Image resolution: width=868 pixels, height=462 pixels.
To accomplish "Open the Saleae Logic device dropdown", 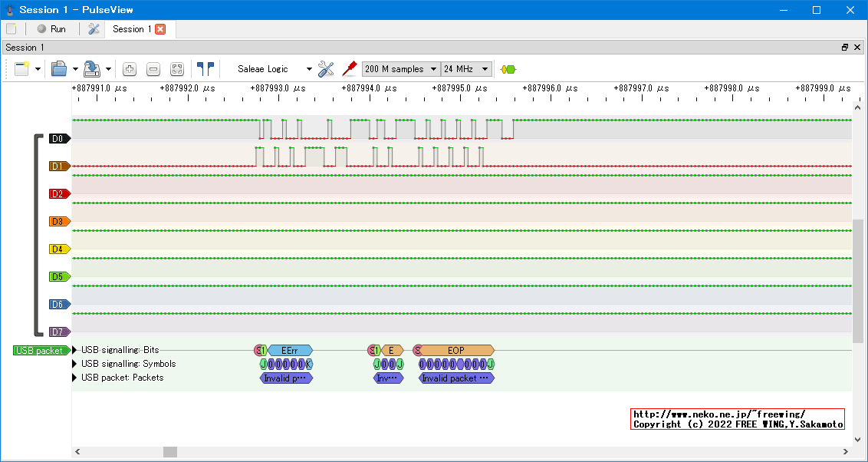I will click(274, 69).
